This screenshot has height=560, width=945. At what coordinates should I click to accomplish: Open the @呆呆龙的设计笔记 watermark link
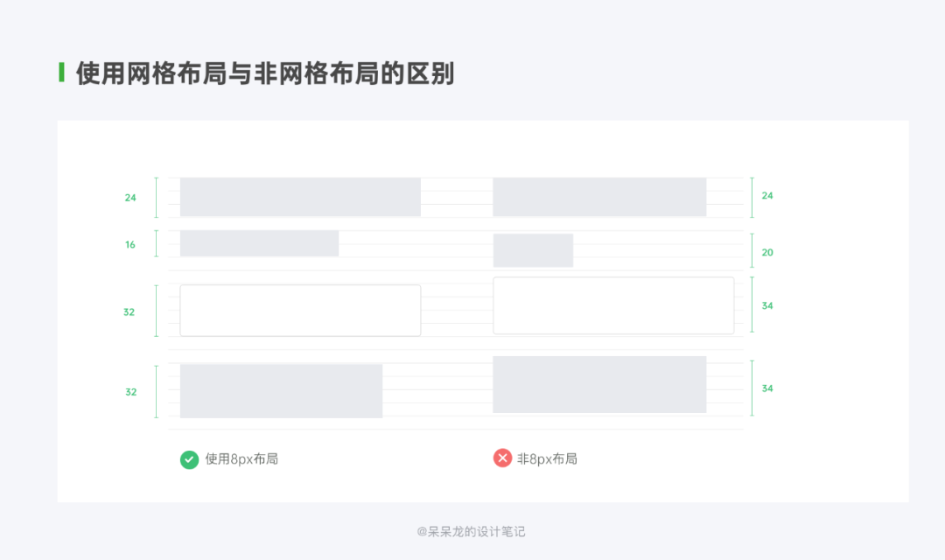[472, 531]
